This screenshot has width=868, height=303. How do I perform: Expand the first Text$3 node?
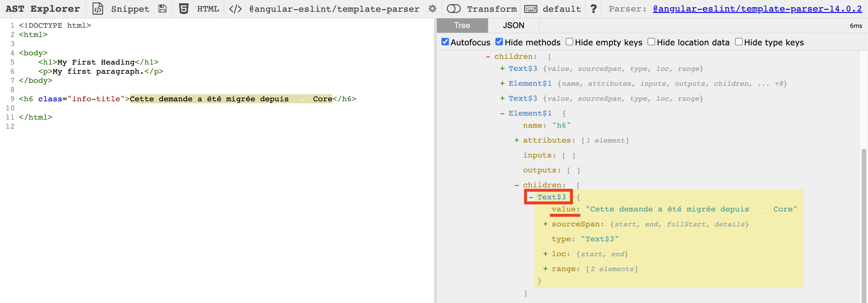tap(502, 69)
